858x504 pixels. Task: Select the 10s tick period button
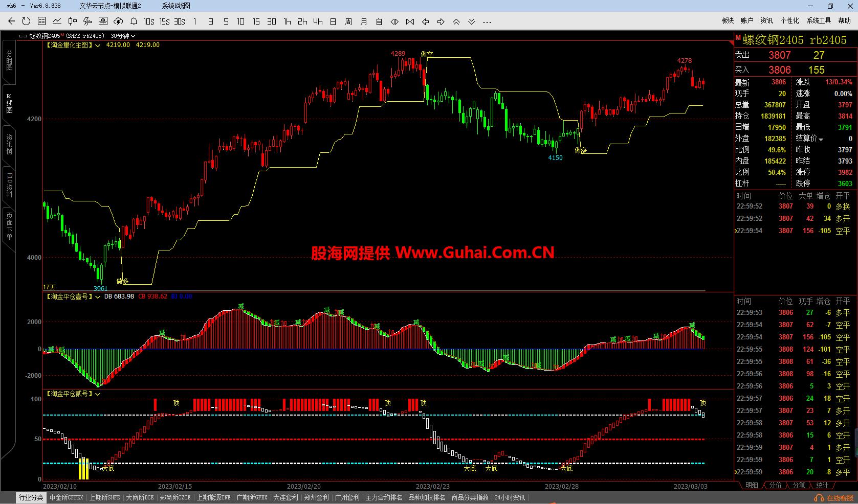click(148, 21)
